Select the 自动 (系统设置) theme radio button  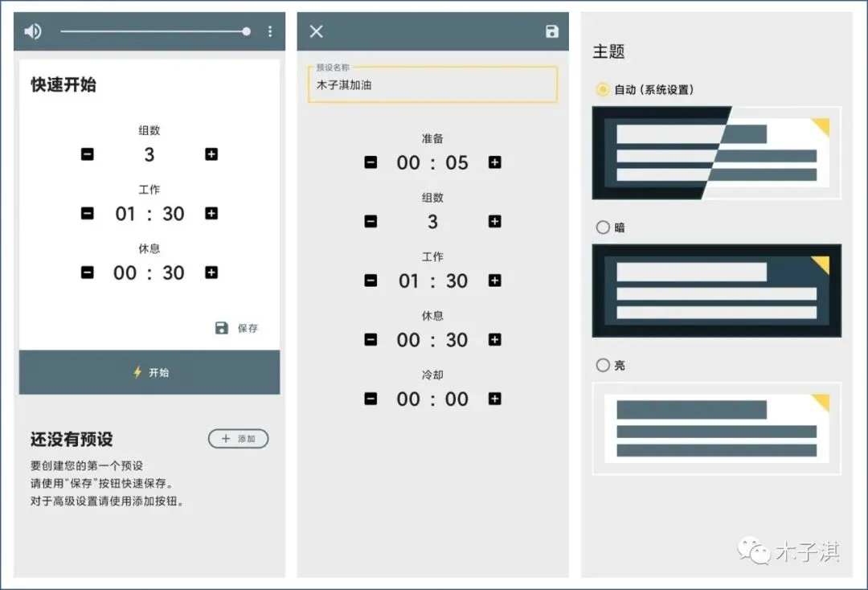click(x=603, y=90)
